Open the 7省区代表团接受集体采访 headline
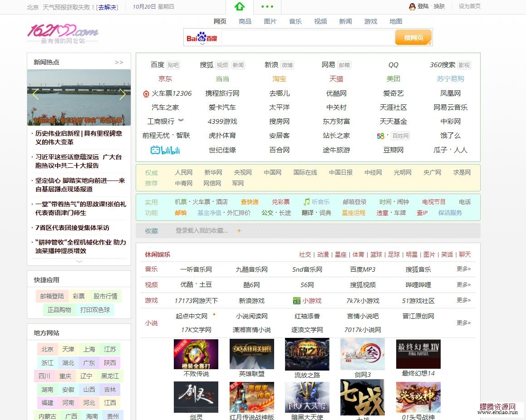The image size is (526, 420). tap(72, 228)
